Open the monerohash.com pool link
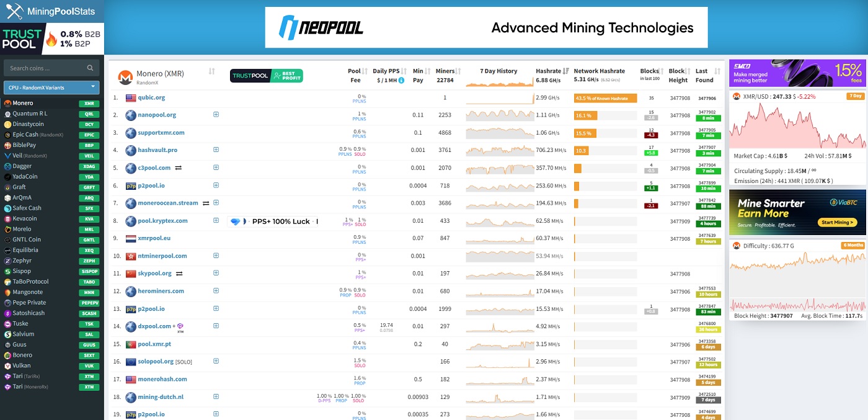 point(162,379)
